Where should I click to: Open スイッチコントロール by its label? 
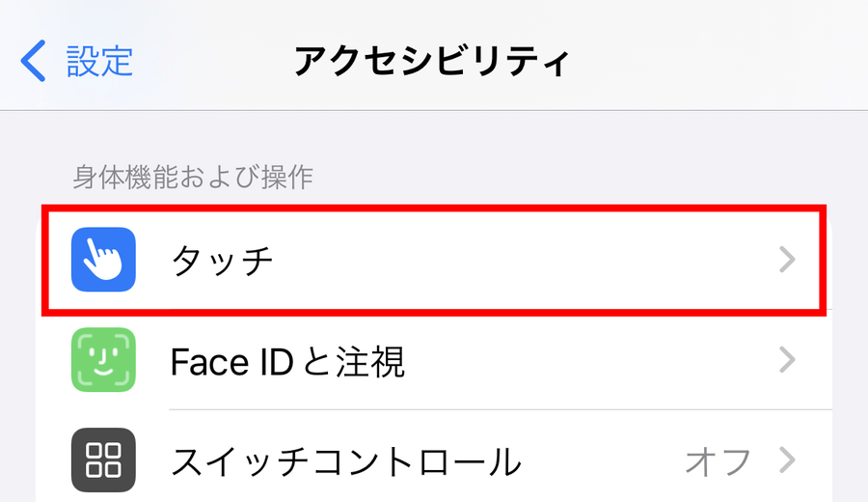click(345, 461)
